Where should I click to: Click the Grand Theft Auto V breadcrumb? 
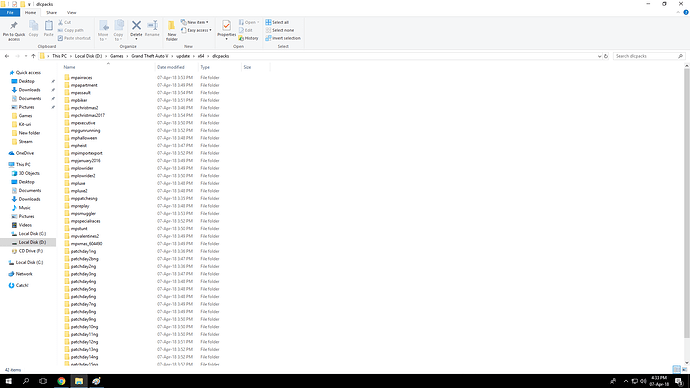[150, 56]
